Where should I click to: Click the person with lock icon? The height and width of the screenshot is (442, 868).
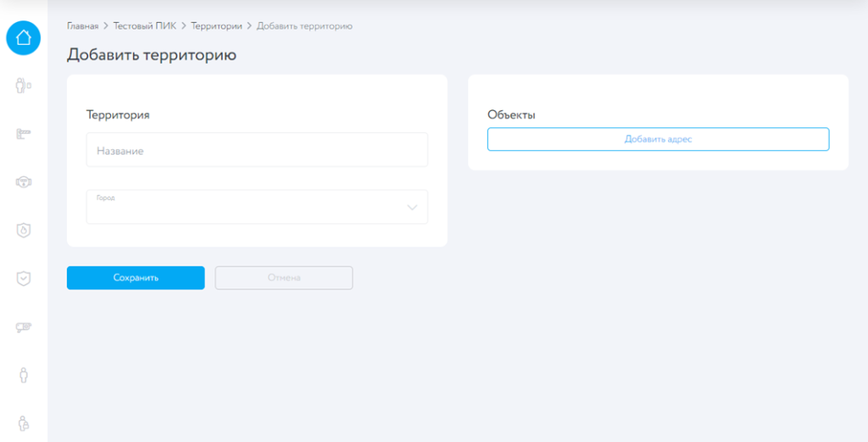tap(24, 422)
